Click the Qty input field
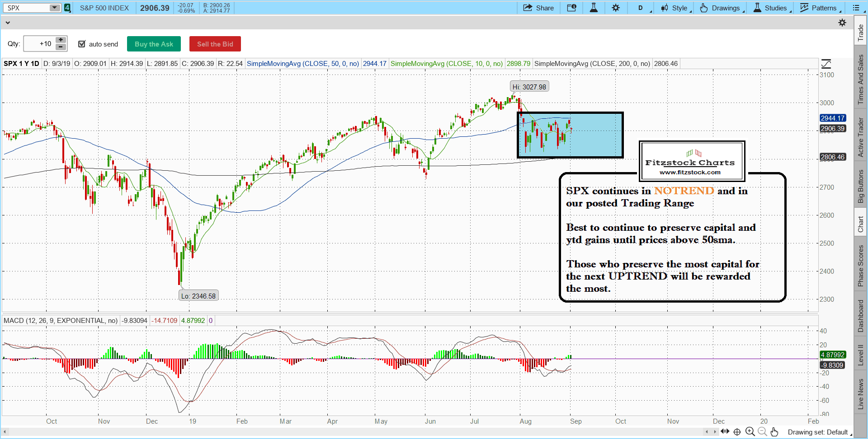Screen dimensions: 868x439 click(x=39, y=44)
